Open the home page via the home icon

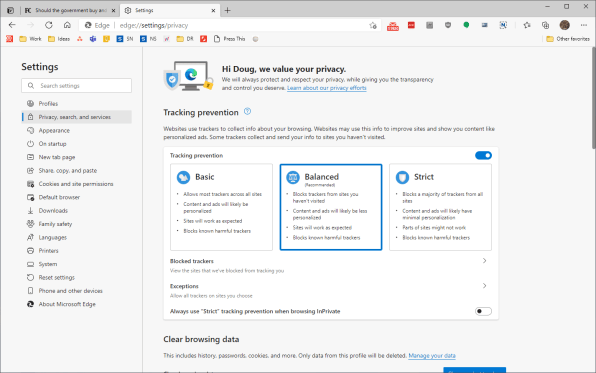point(67,25)
